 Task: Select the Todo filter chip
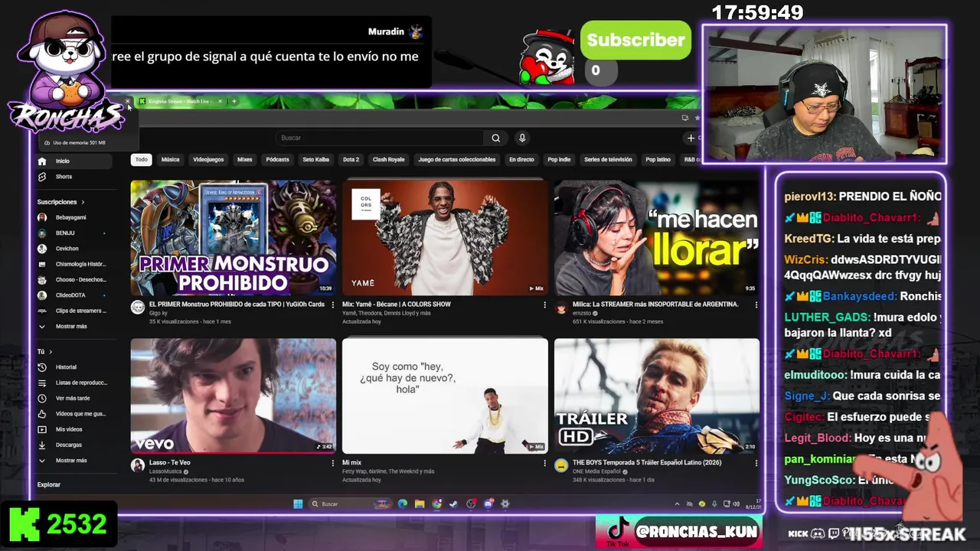(x=141, y=160)
